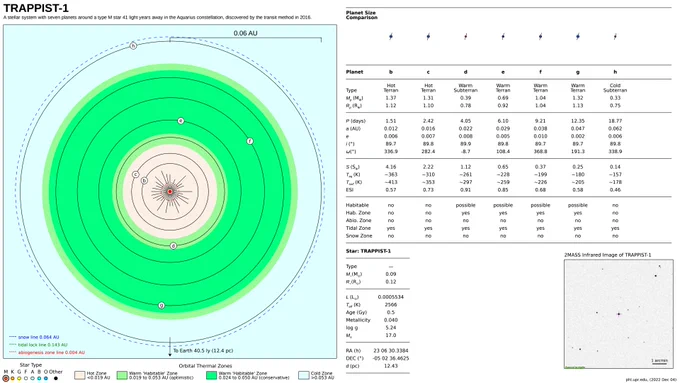This screenshot has width=680, height=383.
Task: Click the omega value 336.9
Action: click(x=391, y=152)
